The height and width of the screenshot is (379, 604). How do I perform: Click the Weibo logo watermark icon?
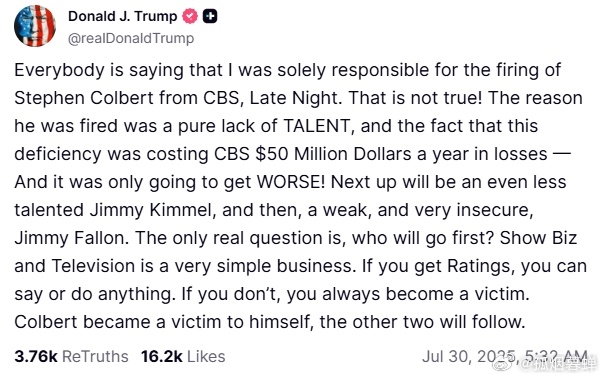(x=504, y=362)
